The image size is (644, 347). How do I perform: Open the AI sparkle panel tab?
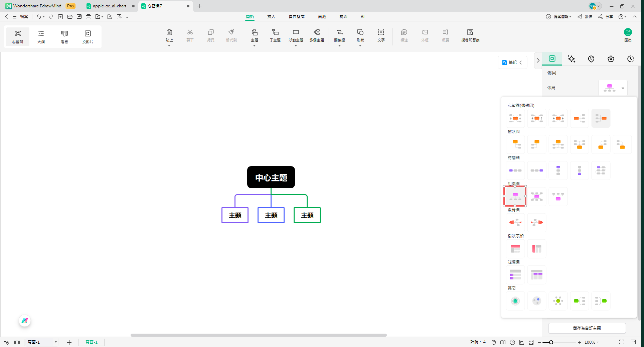572,59
